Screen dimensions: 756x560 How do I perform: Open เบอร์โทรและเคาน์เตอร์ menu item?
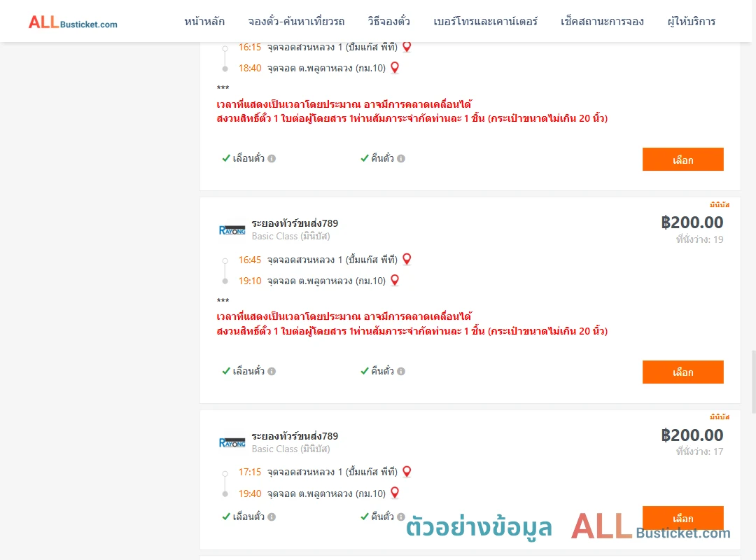click(x=485, y=22)
